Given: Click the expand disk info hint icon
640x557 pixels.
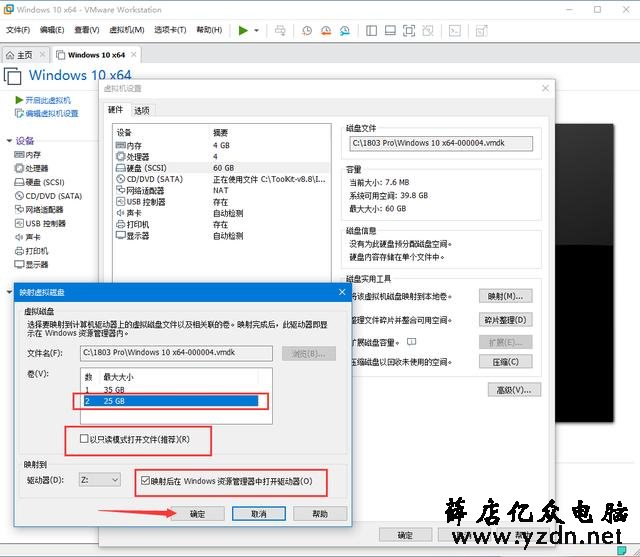Looking at the screenshot, I should pos(411,342).
